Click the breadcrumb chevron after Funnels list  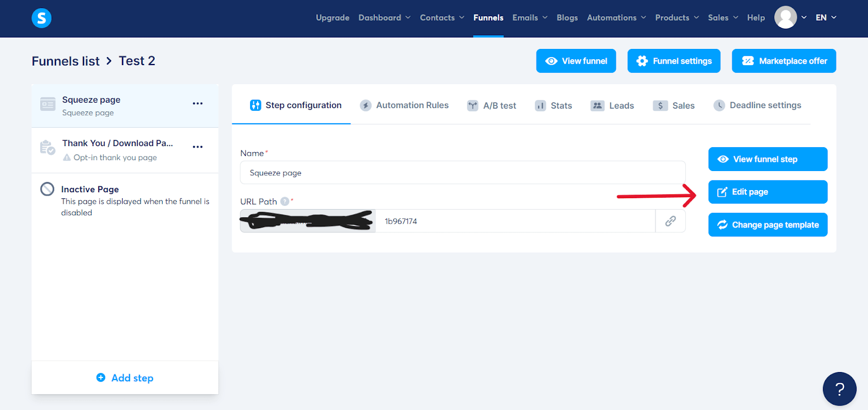click(109, 61)
